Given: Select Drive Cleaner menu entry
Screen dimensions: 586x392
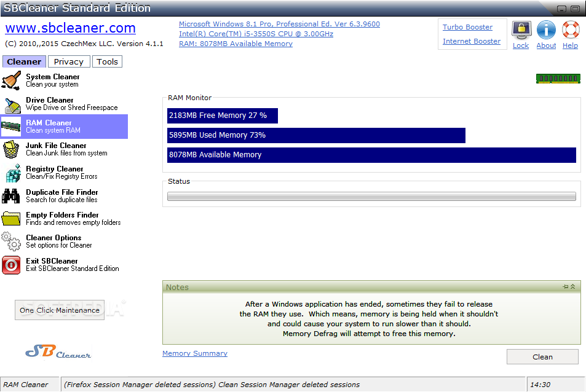Looking at the screenshot, I should pyautogui.click(x=65, y=104).
